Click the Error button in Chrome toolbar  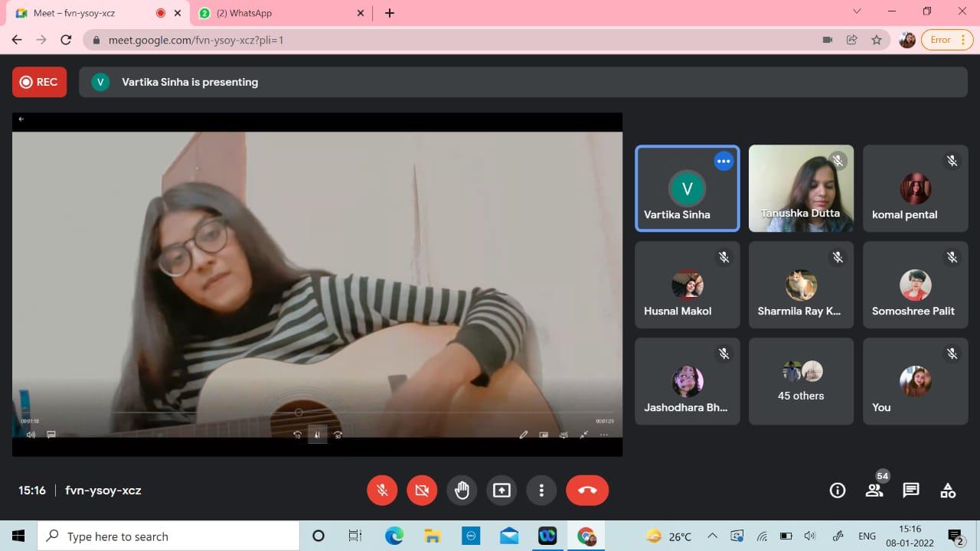(946, 40)
